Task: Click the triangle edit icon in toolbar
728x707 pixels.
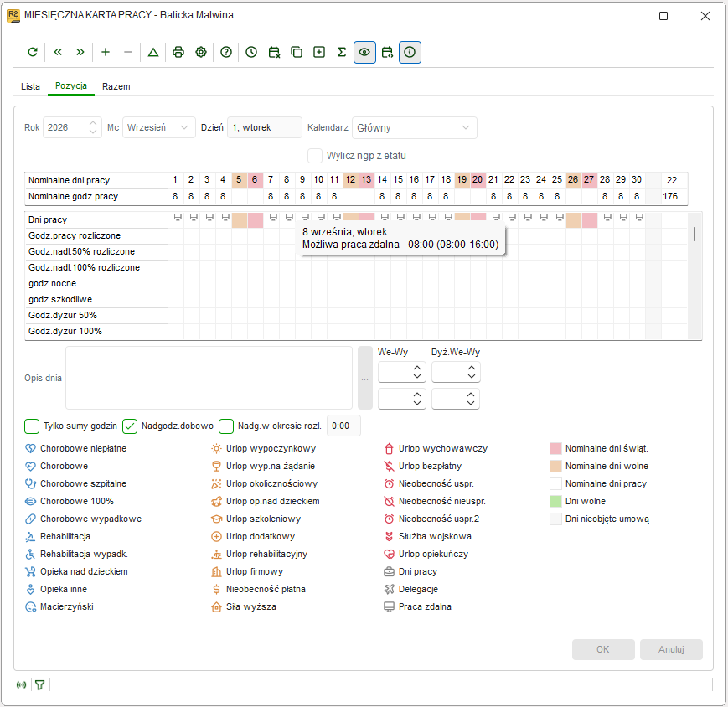Action: 153,52
